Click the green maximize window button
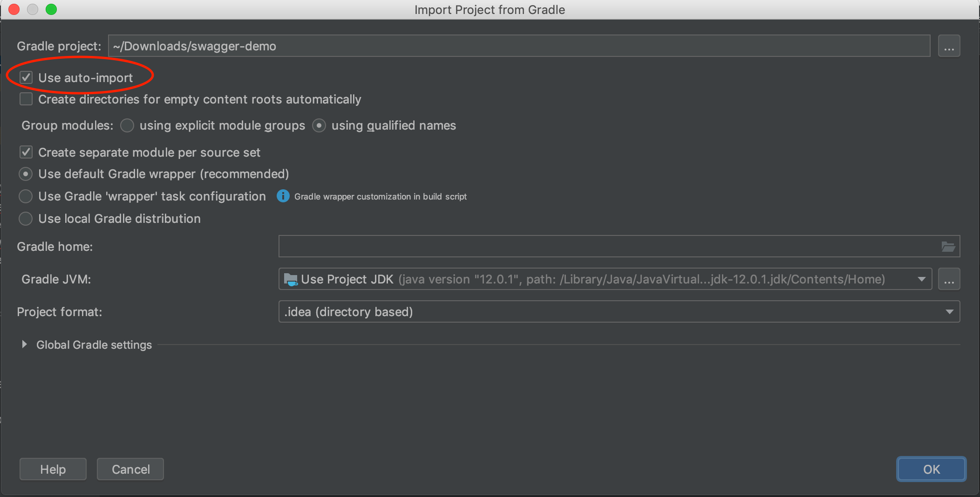The width and height of the screenshot is (980, 497). point(51,9)
